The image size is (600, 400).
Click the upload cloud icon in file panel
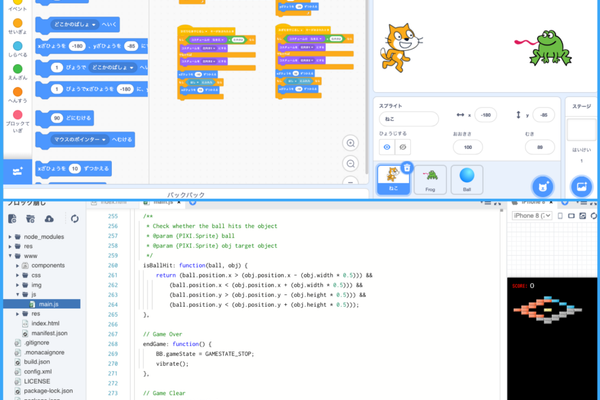point(49,219)
